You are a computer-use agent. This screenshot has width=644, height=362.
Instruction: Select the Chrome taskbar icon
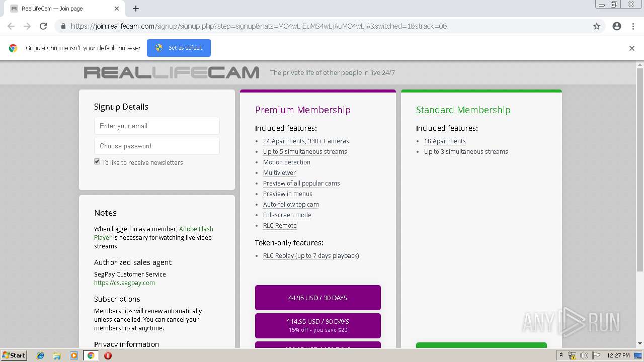[x=91, y=355]
